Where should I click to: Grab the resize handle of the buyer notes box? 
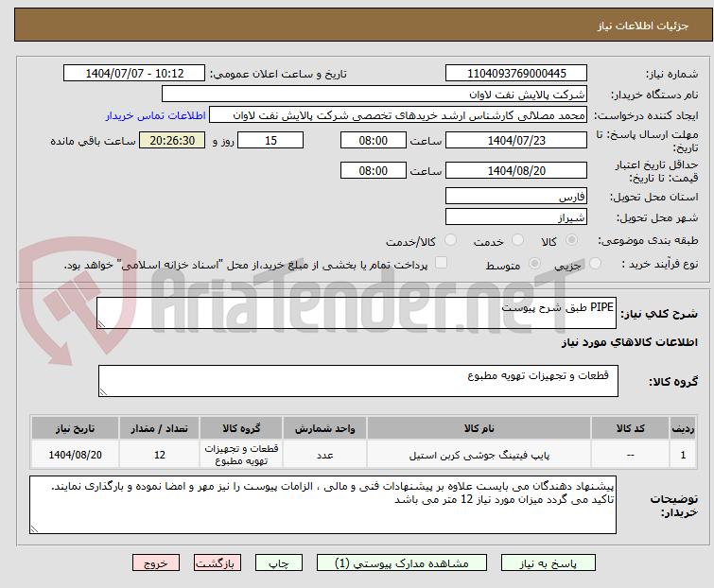click(34, 528)
